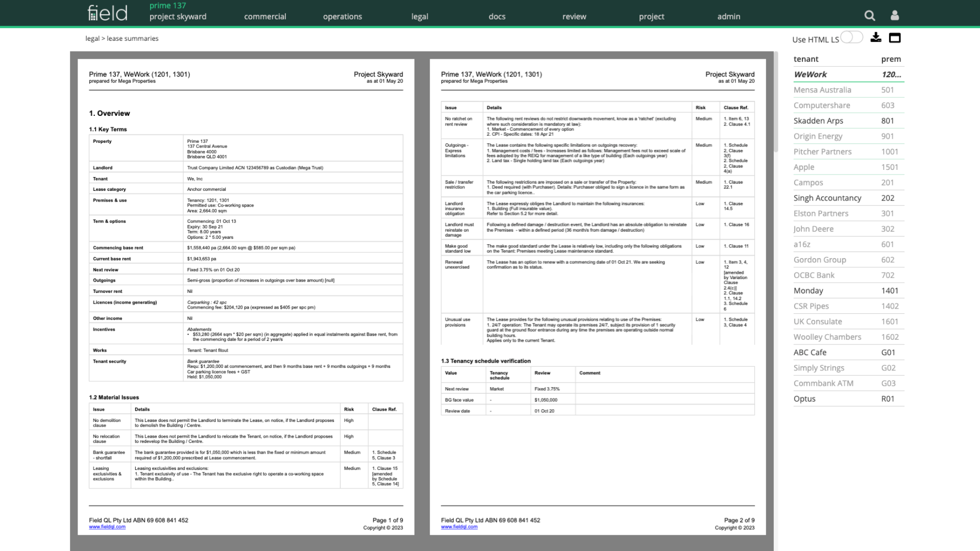Open the legal menu

point(420,16)
